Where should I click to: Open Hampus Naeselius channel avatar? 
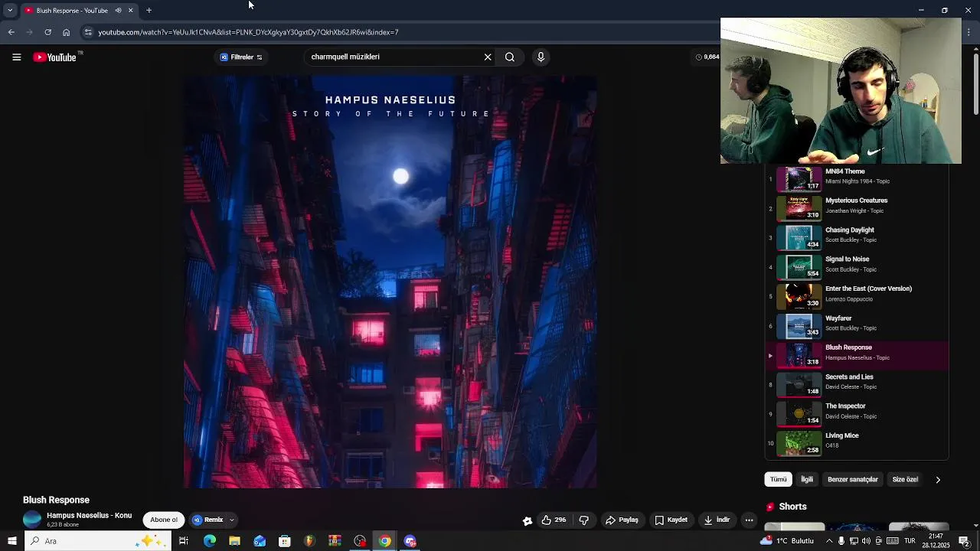tap(32, 520)
